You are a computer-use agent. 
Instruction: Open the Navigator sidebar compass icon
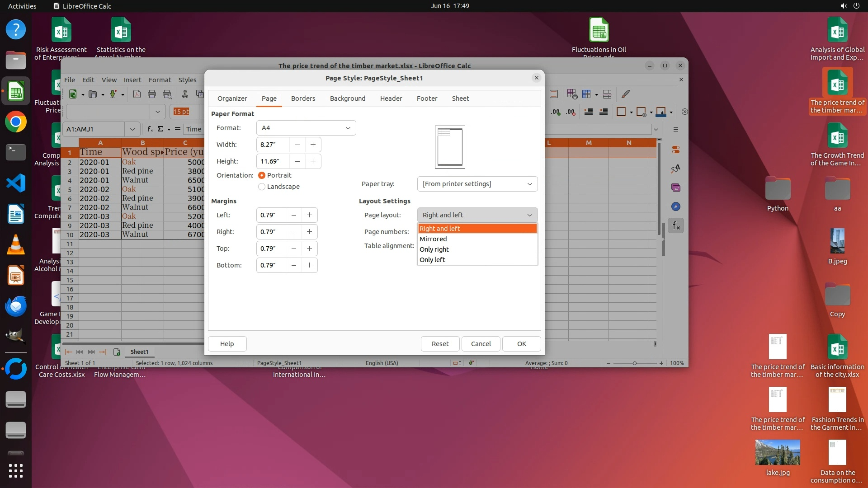point(676,206)
